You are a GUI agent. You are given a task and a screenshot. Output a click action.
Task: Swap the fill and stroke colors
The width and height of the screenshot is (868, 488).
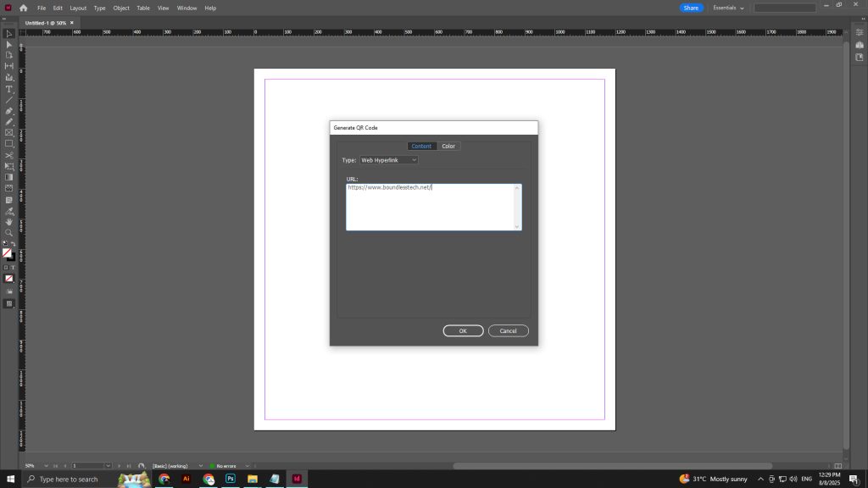[x=14, y=243]
